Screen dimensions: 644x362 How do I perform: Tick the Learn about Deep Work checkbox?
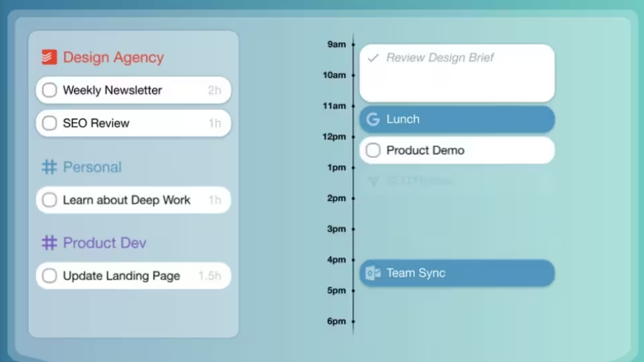50,200
